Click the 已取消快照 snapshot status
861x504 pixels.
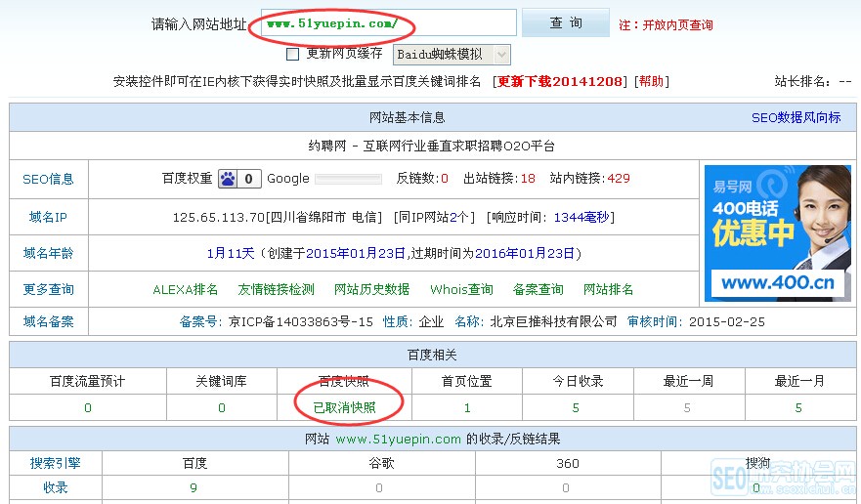[x=344, y=408]
